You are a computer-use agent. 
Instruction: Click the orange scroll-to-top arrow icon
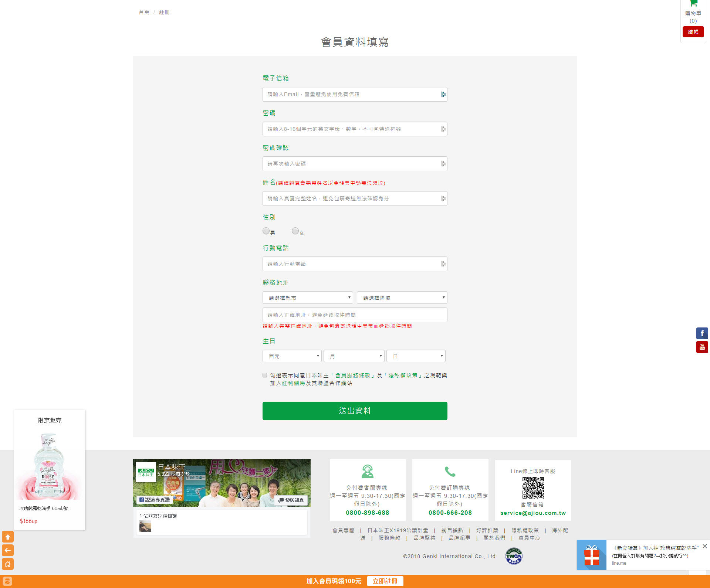point(8,537)
